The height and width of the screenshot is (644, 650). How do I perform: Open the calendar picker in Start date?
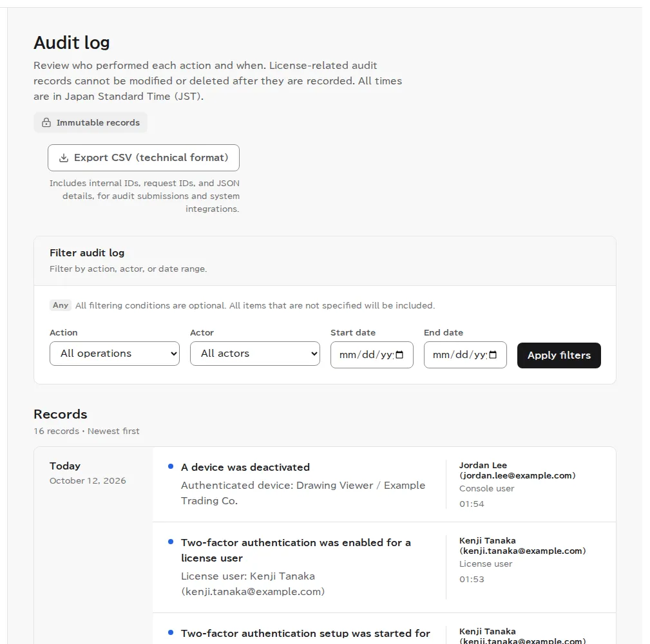tap(399, 355)
